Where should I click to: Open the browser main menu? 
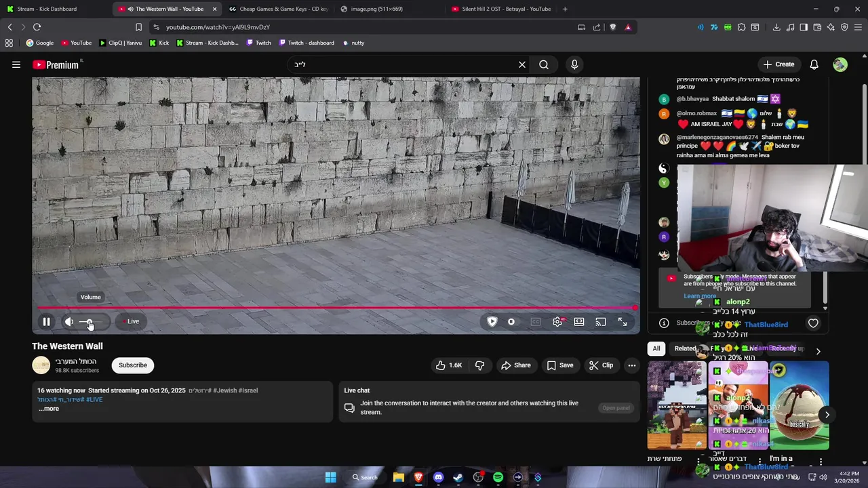[x=858, y=27]
